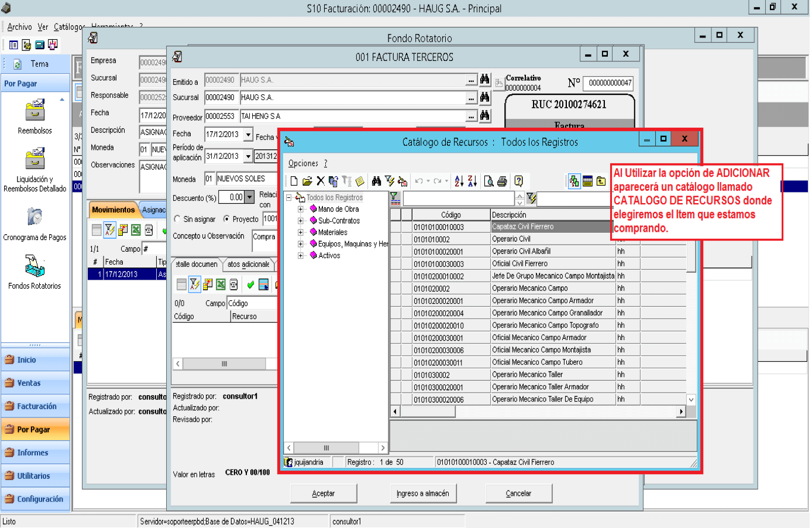Open the Fecha 17/12/2013 date dropdown
This screenshot has width=812, height=528.
(x=248, y=134)
